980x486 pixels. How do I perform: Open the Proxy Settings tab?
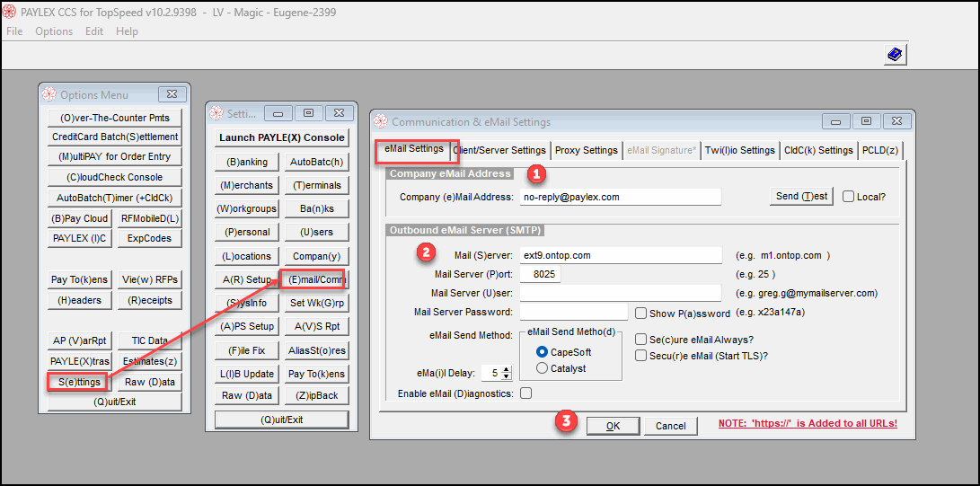[x=587, y=150]
